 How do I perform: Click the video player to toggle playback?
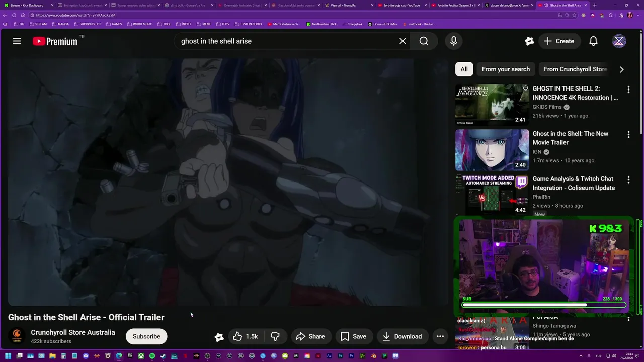click(227, 182)
